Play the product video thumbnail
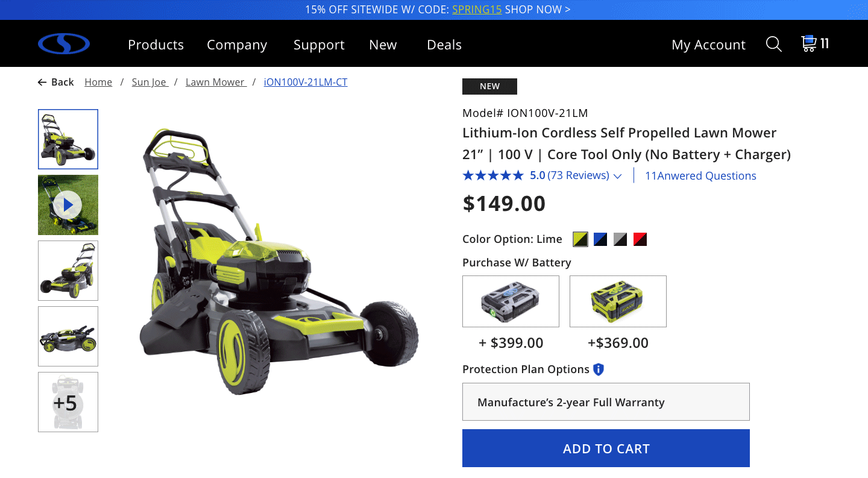This screenshot has height=478, width=868. pyautogui.click(x=68, y=205)
